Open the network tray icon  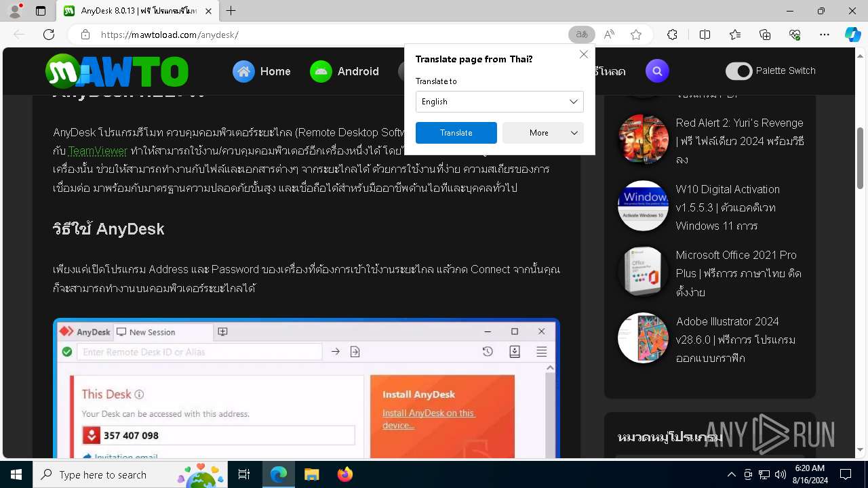pyautogui.click(x=764, y=474)
